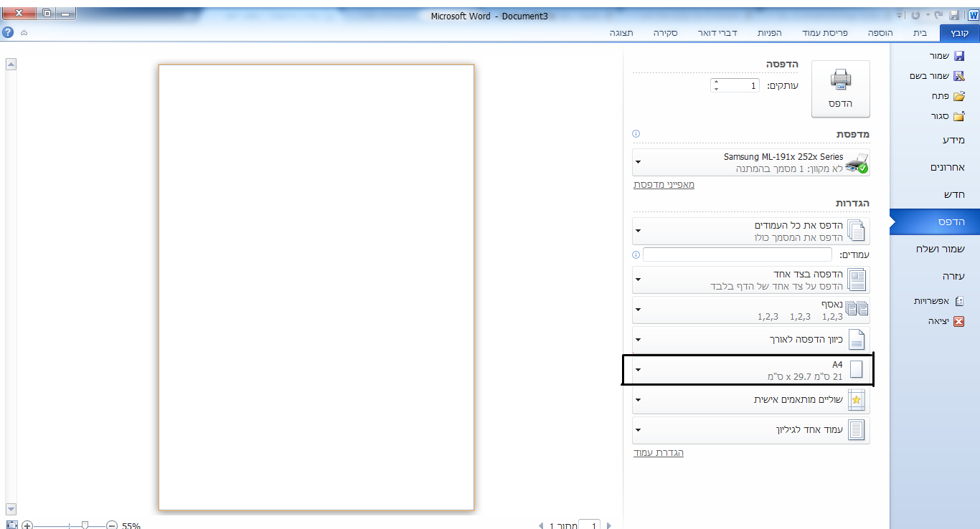Expand the נאסף collated 1,2,3 dropdown

click(x=751, y=310)
